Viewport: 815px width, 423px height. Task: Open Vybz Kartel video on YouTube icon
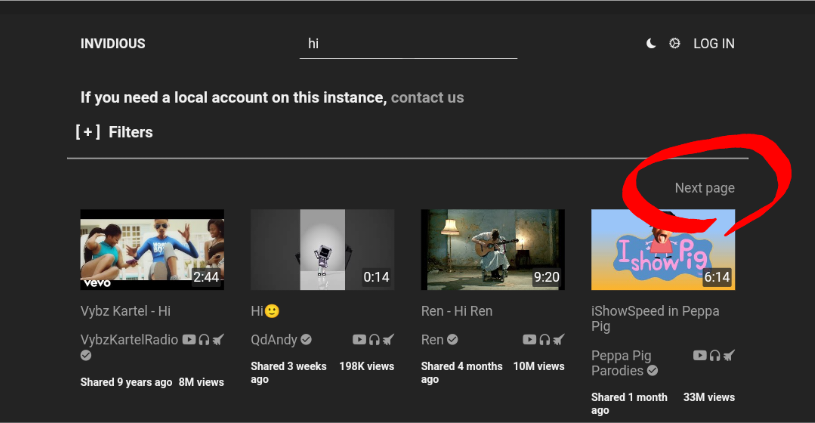click(189, 340)
